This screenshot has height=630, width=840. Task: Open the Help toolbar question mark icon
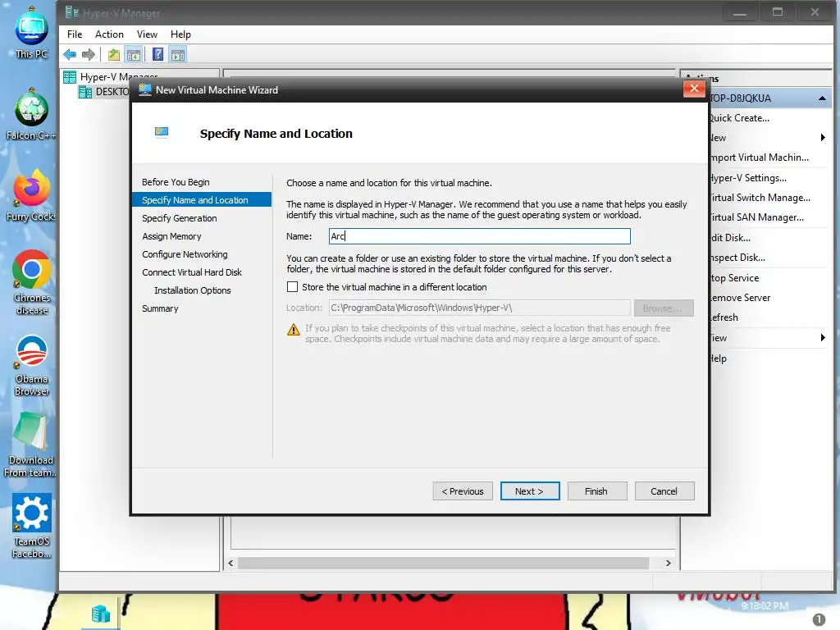[x=158, y=54]
